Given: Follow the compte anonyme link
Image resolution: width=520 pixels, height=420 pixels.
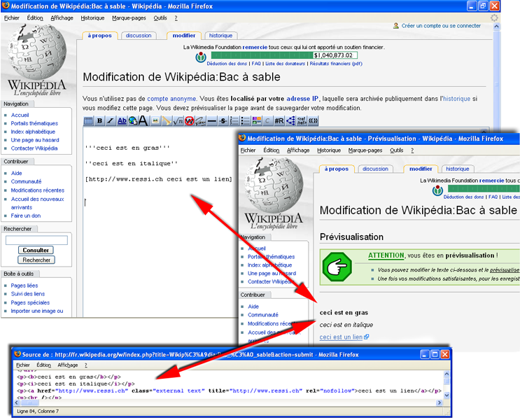Looking at the screenshot, I should click(171, 99).
